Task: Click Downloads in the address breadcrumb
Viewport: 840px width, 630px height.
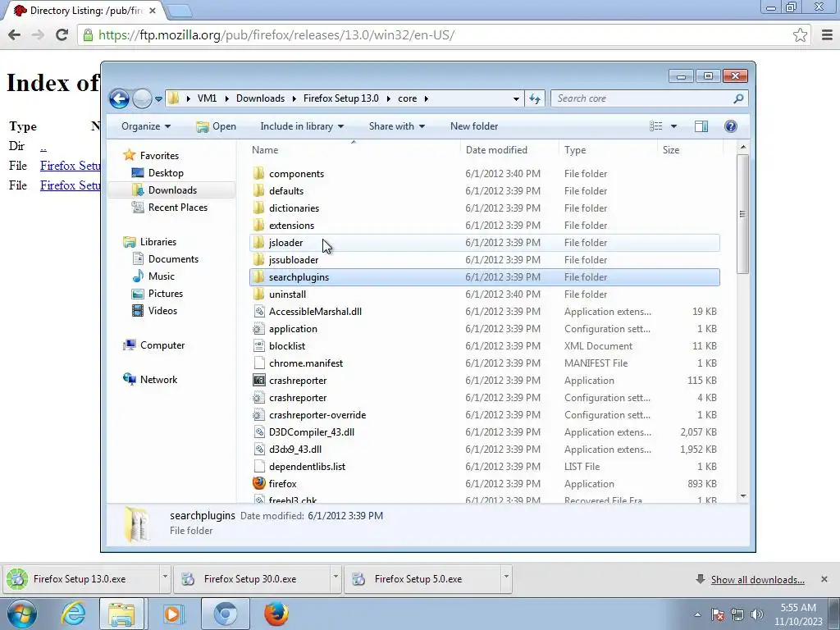Action: (260, 98)
